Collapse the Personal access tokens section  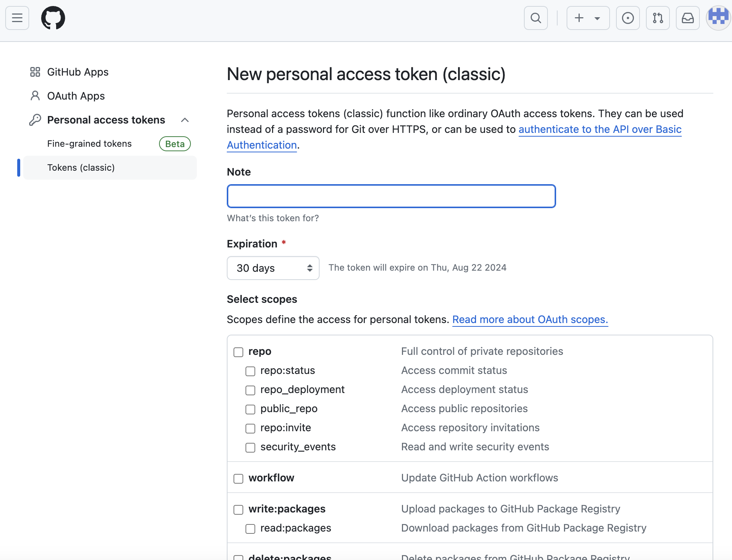[184, 120]
